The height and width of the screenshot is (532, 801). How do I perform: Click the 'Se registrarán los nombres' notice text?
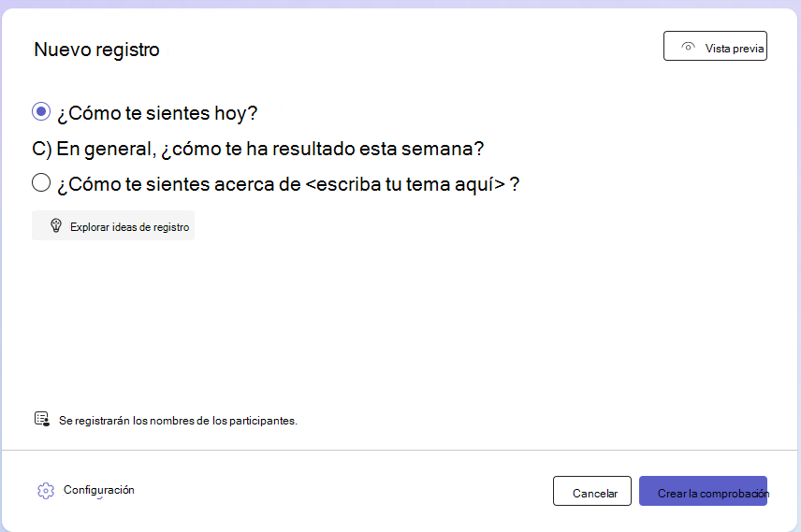click(178, 421)
